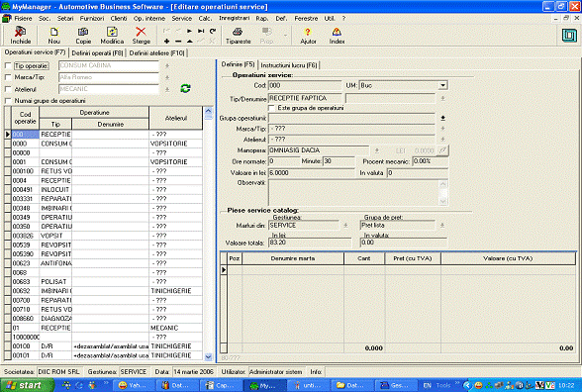Image resolution: width=582 pixels, height=392 pixels.
Task: Delete record with Sterge icon
Action: (141, 36)
